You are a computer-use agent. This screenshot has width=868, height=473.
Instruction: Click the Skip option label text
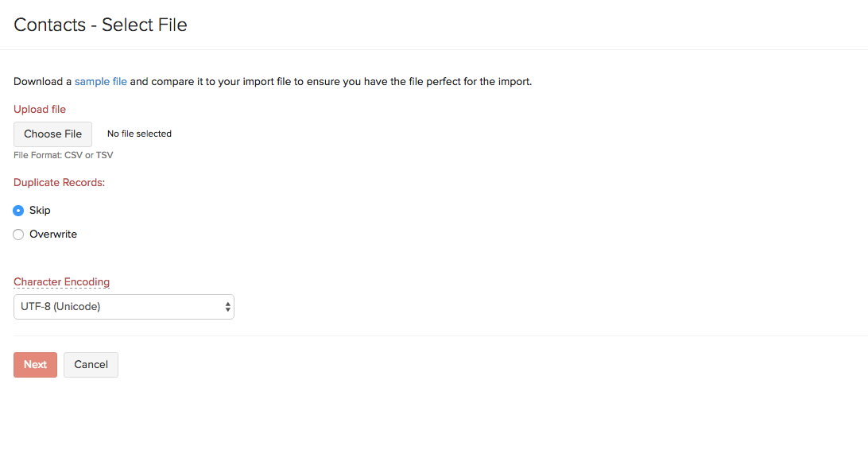pyautogui.click(x=40, y=211)
